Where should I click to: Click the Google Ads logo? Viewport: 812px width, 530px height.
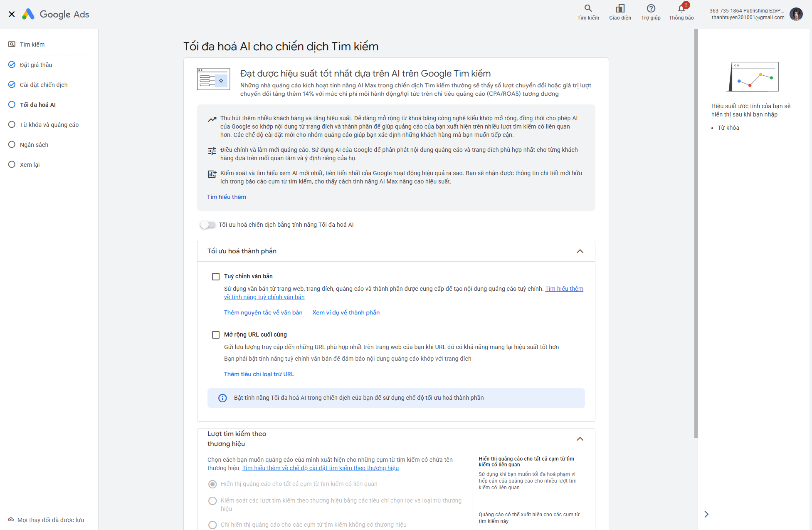tap(56, 14)
